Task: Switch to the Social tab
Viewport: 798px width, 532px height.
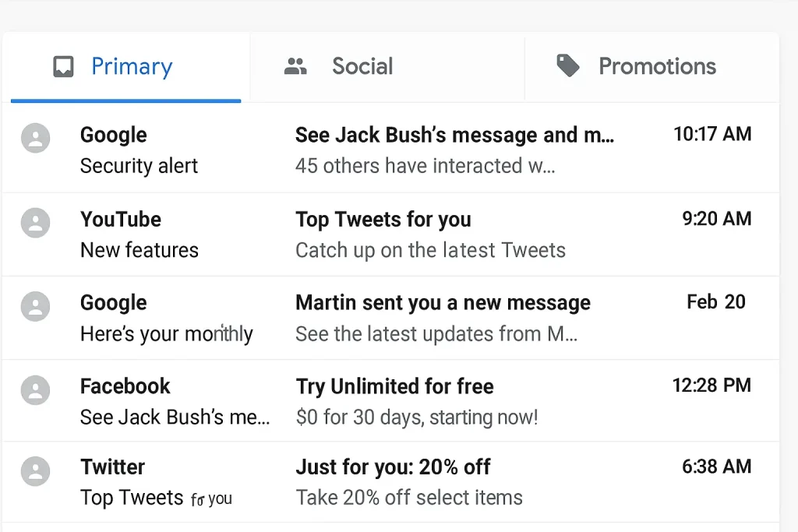Action: [362, 66]
